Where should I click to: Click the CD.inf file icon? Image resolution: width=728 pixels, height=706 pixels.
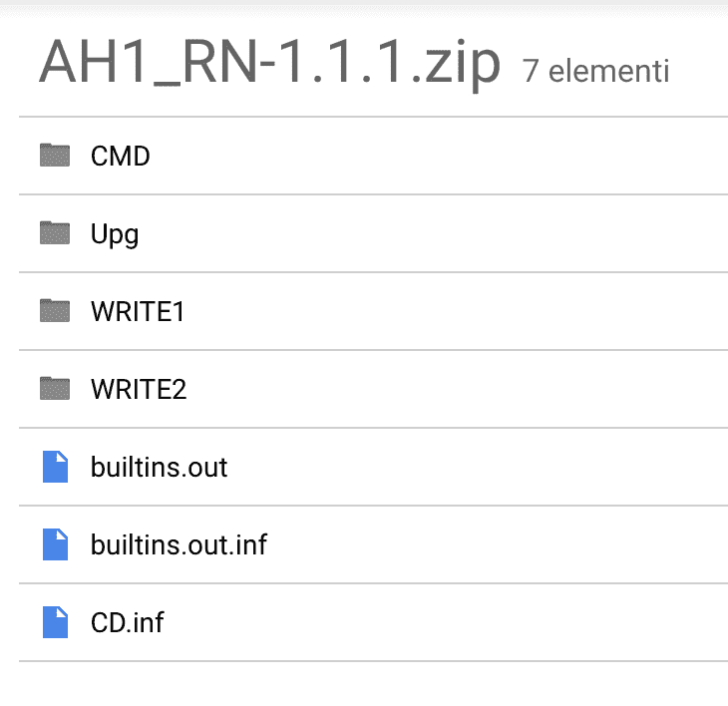pyautogui.click(x=55, y=622)
